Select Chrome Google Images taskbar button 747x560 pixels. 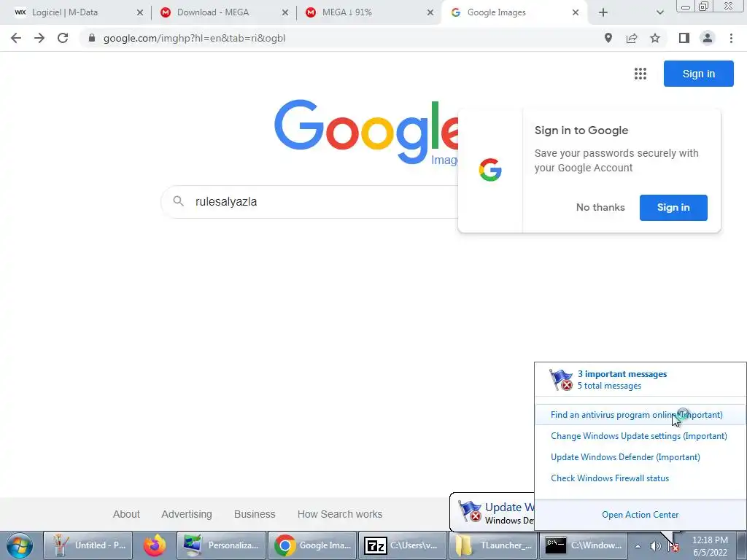(312, 545)
